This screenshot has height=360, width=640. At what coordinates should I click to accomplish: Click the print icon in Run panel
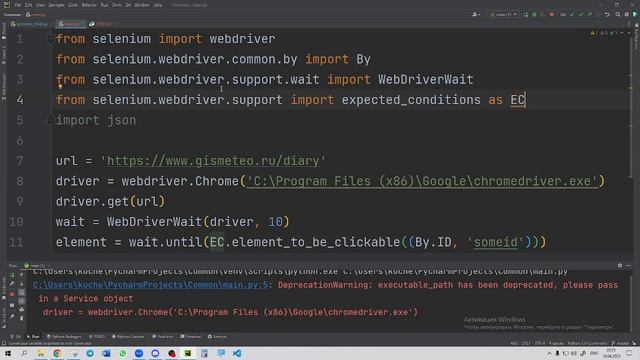click(22, 310)
